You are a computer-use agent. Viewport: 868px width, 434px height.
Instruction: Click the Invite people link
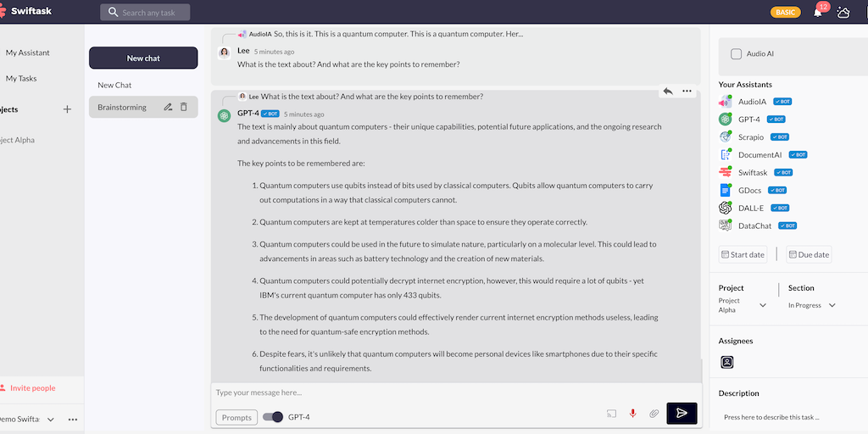33,388
